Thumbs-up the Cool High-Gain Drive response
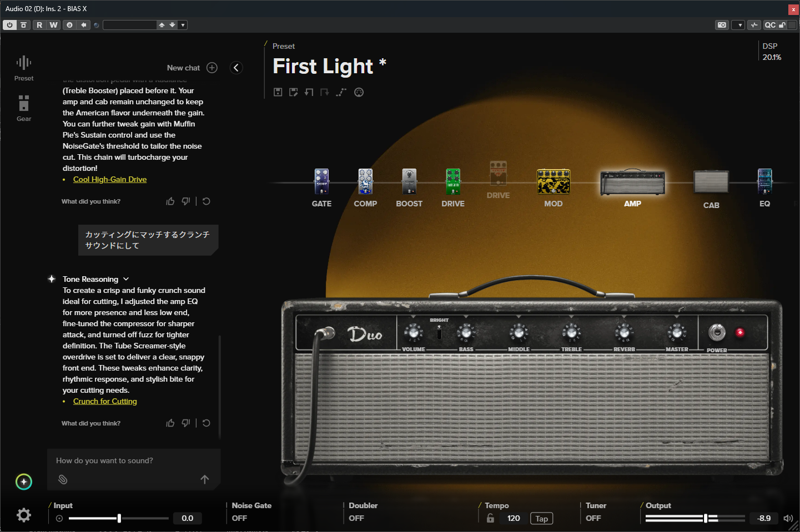800x532 pixels. pyautogui.click(x=170, y=201)
